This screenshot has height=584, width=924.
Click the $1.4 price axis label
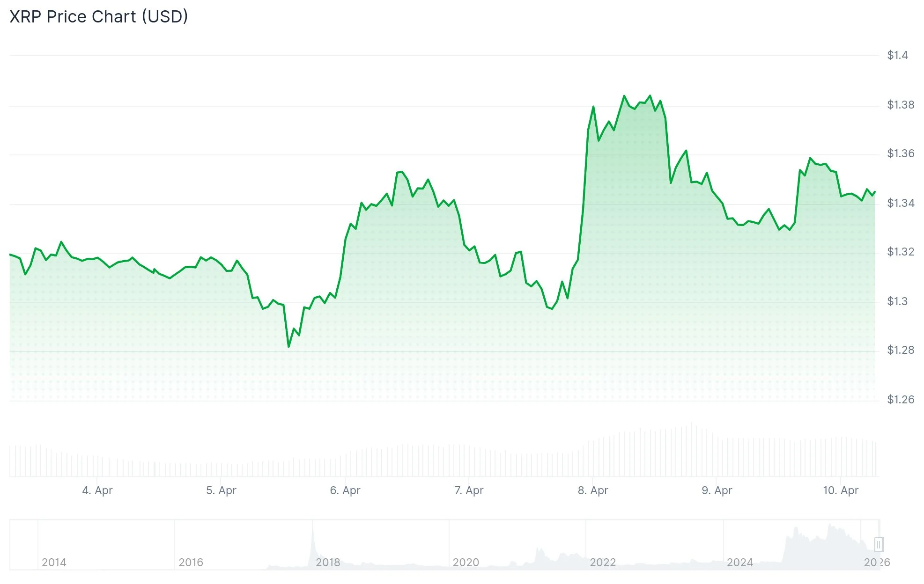click(897, 55)
